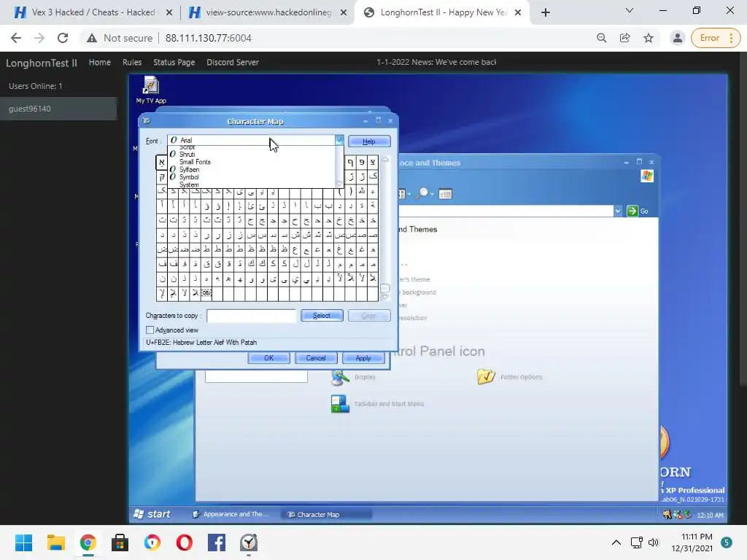
Task: Open the Opera browser taskbar icon
Action: (x=185, y=542)
